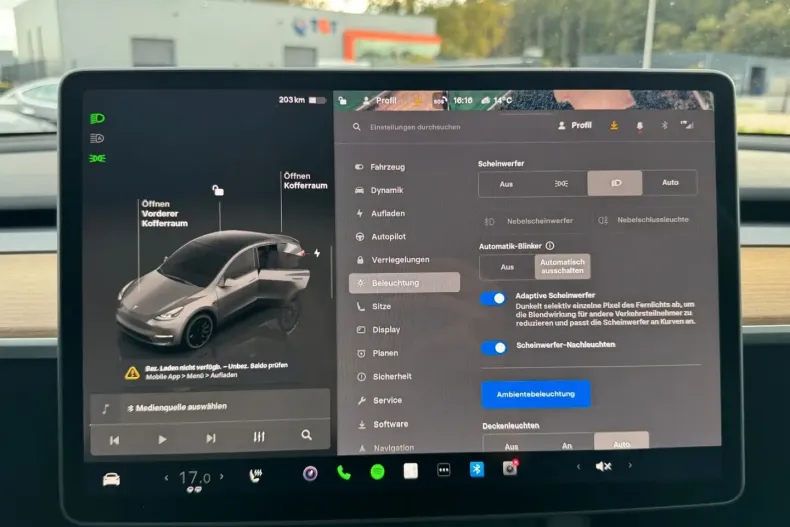Tap Öffnen Kofferraum label
The height and width of the screenshot is (527, 790).
[x=305, y=180]
